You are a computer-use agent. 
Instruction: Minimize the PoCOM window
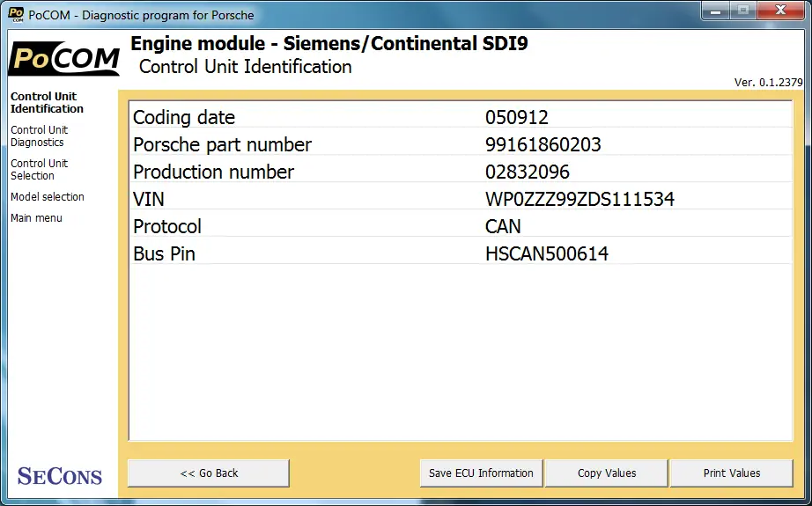click(x=716, y=11)
